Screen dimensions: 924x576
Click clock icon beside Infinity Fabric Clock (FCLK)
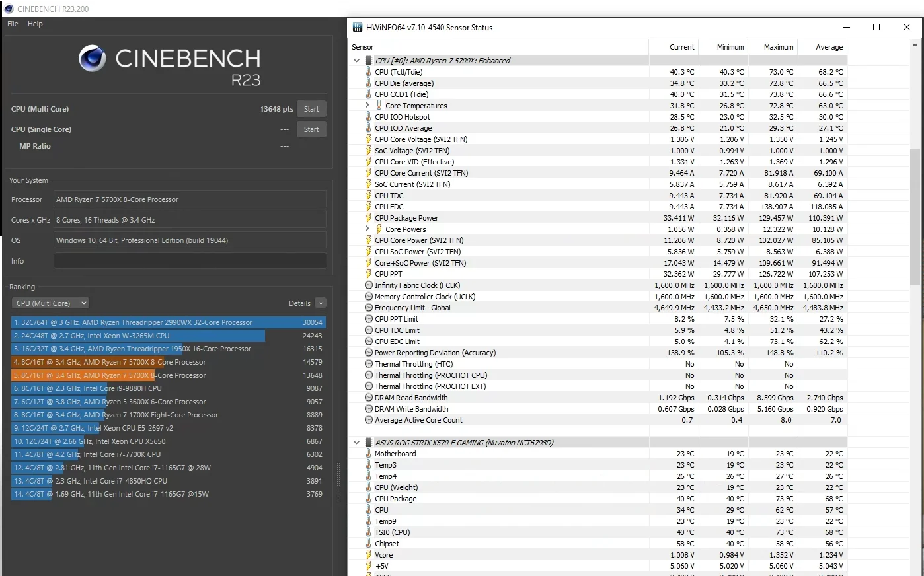(369, 285)
